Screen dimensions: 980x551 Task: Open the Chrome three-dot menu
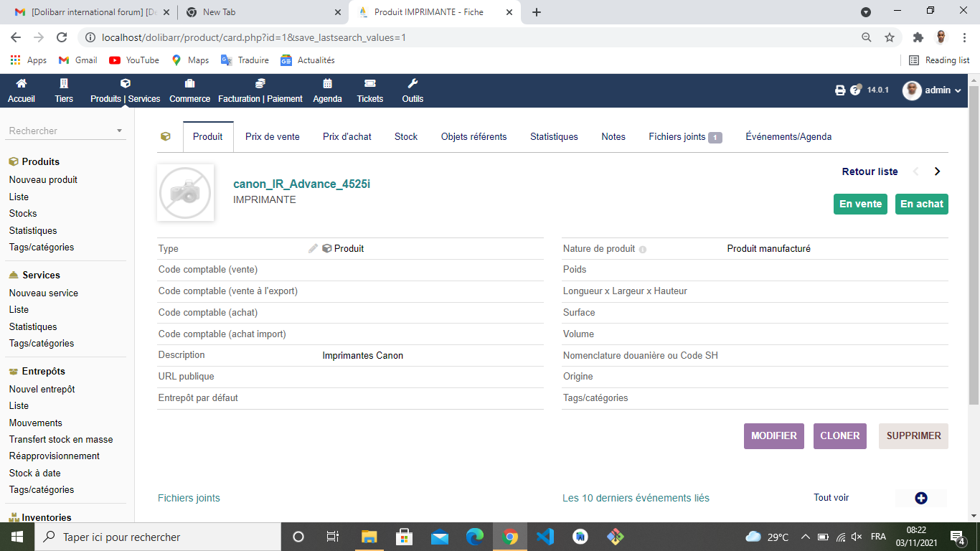tap(963, 37)
